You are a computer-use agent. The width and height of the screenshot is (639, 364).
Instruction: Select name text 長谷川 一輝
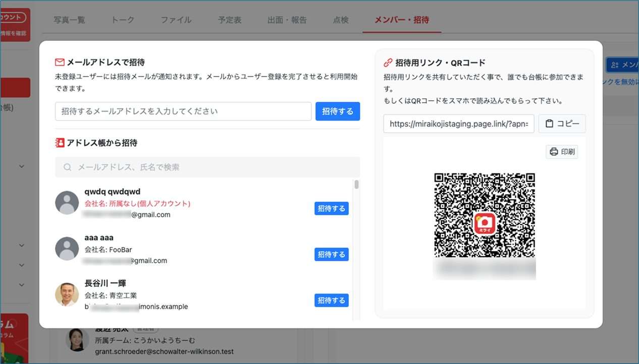105,283
